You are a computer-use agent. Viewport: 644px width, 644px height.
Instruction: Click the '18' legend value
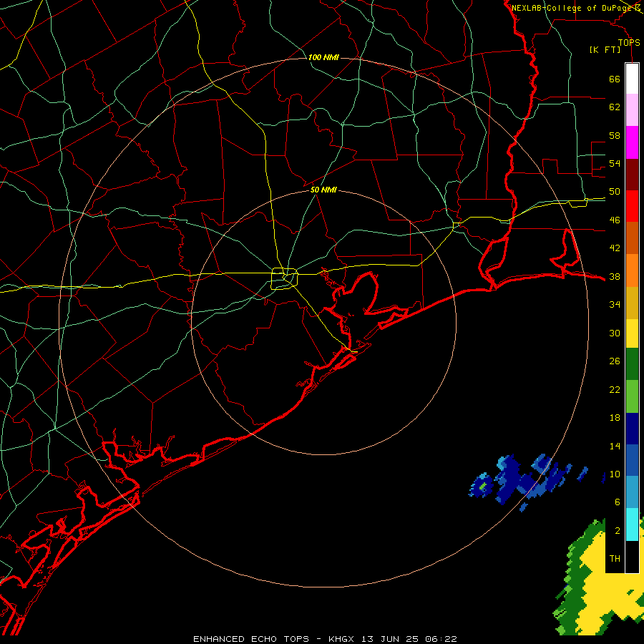coord(615,418)
